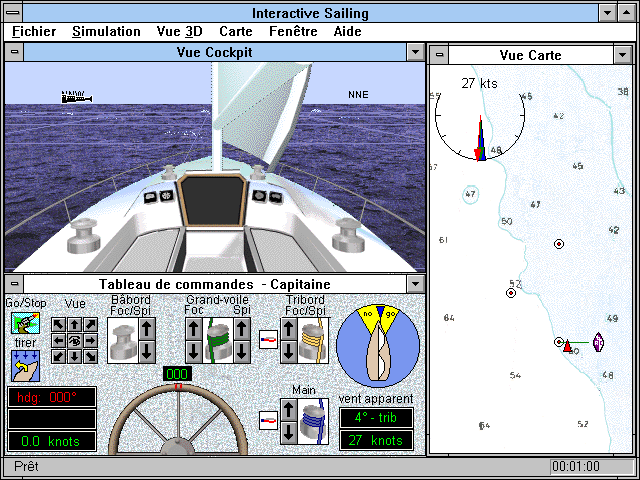This screenshot has height=480, width=640.
Task: Click the Grand-voile green rope winch
Action: pyautogui.click(x=218, y=341)
